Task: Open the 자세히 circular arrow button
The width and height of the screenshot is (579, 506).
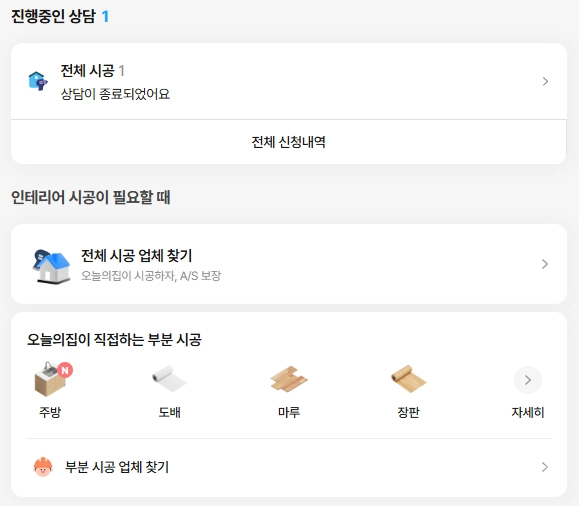Action: coord(528,380)
